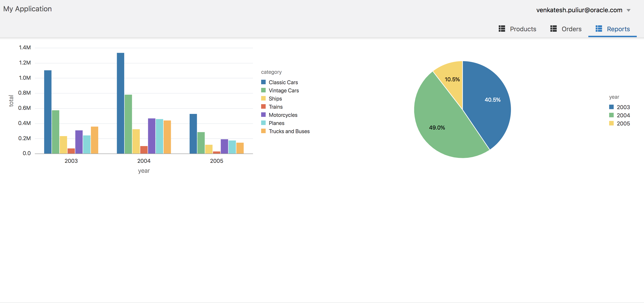Click the 2004 pie legend swatch

click(611, 115)
